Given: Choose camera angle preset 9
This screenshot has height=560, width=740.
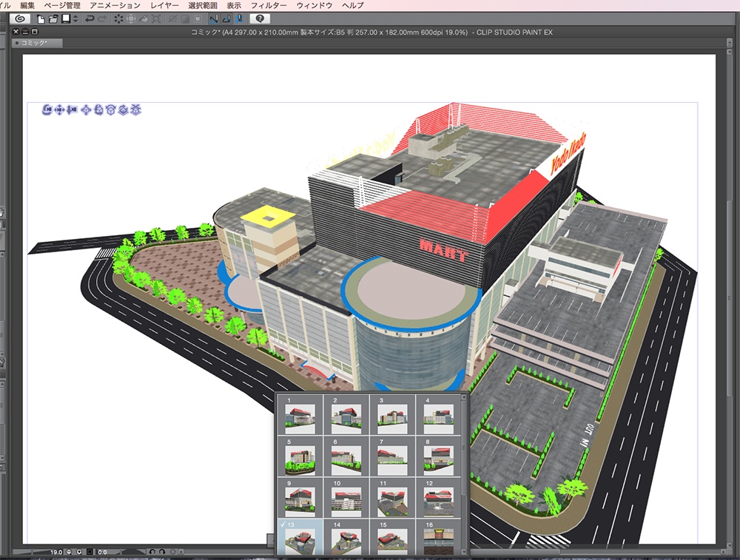Looking at the screenshot, I should [300, 498].
